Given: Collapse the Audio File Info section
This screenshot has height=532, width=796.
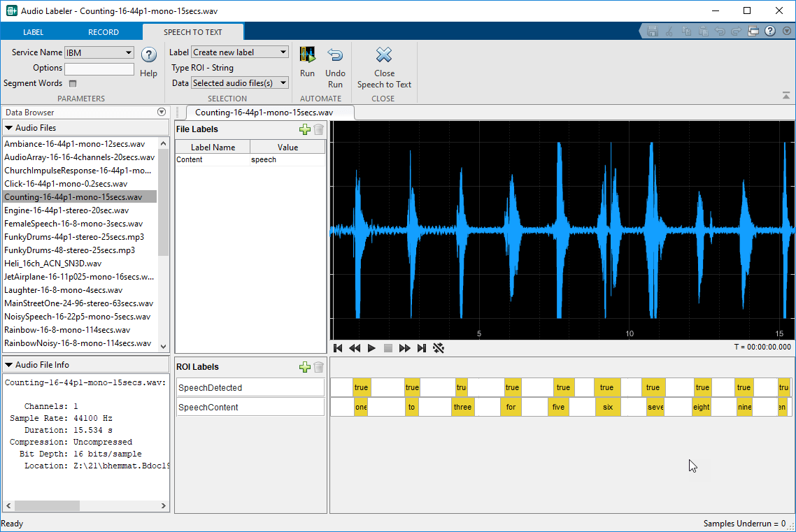Looking at the screenshot, I should point(8,365).
